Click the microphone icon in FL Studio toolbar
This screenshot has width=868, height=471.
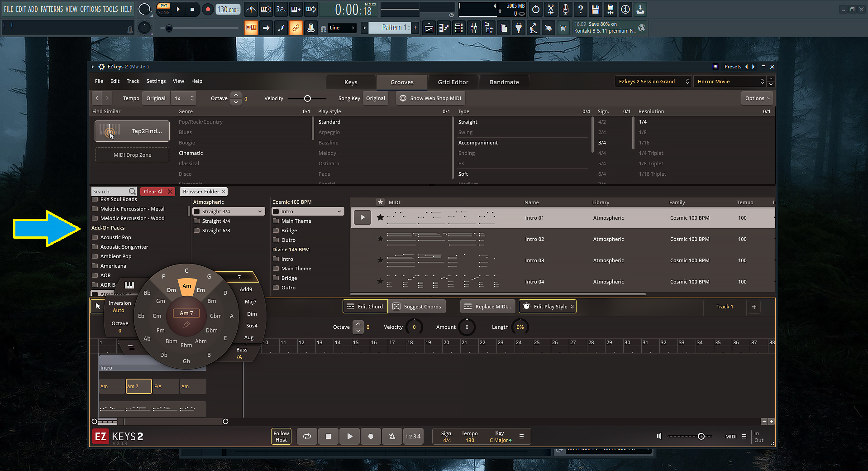[x=566, y=9]
